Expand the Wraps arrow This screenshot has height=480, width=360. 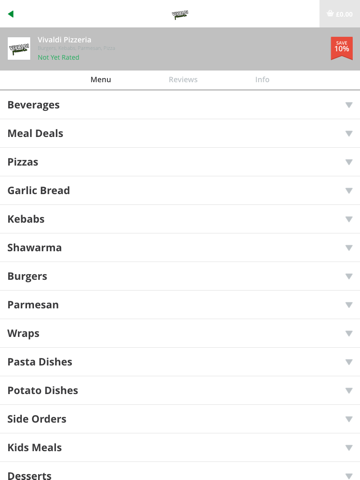pos(349,333)
